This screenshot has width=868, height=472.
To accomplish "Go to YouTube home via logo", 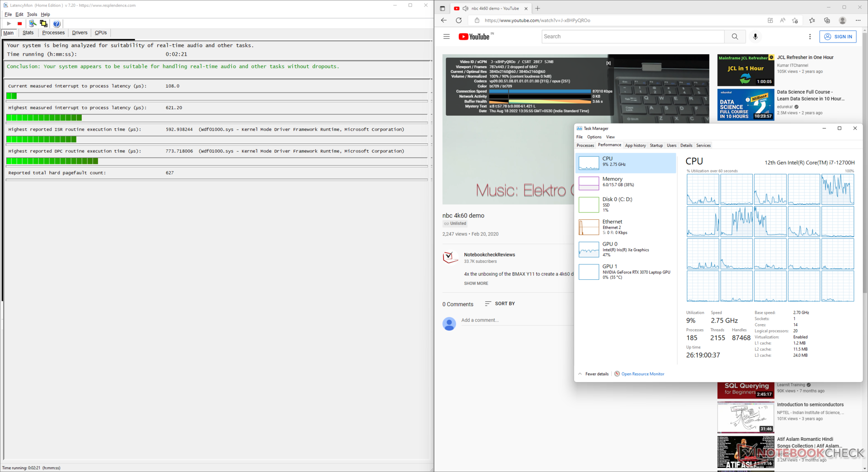I will (x=474, y=37).
